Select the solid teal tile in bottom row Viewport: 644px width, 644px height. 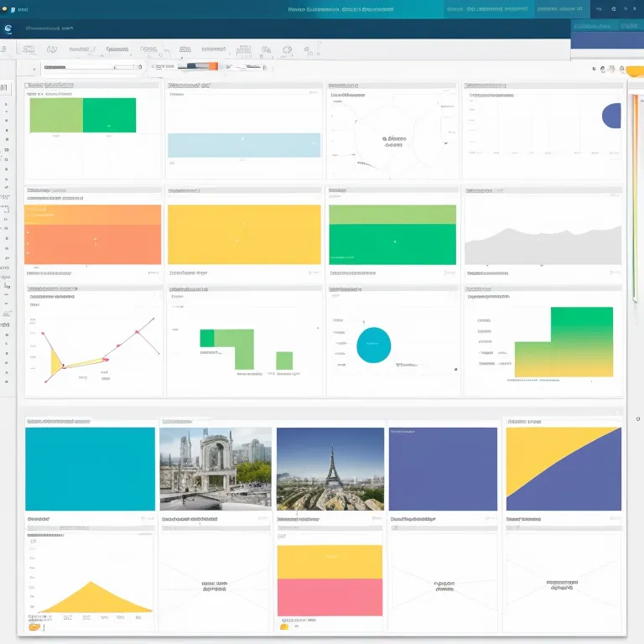point(90,469)
